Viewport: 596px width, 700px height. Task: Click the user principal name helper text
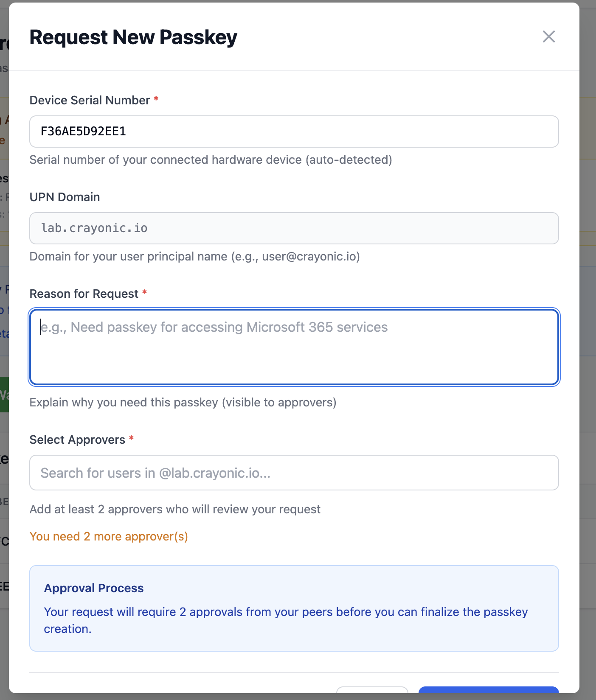194,256
